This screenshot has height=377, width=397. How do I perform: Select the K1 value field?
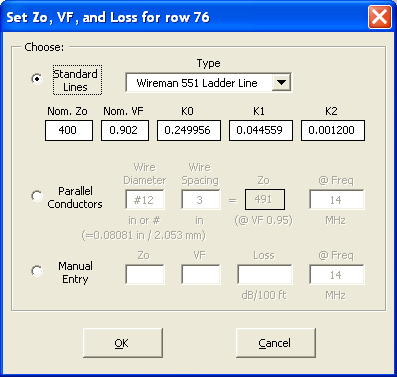261,130
